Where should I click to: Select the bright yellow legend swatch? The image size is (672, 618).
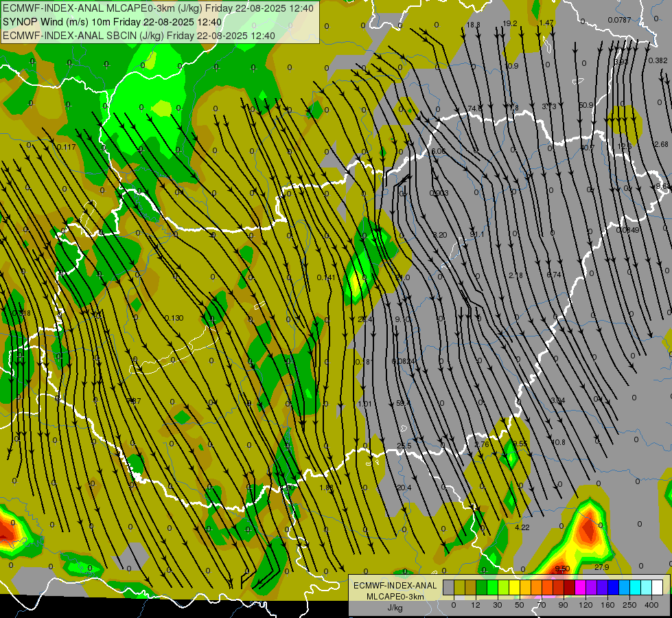point(514,588)
